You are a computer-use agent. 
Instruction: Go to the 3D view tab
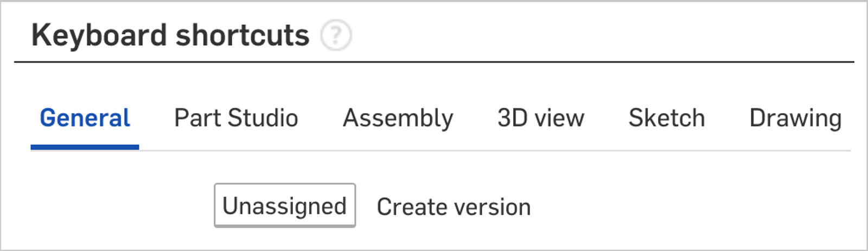pos(540,118)
